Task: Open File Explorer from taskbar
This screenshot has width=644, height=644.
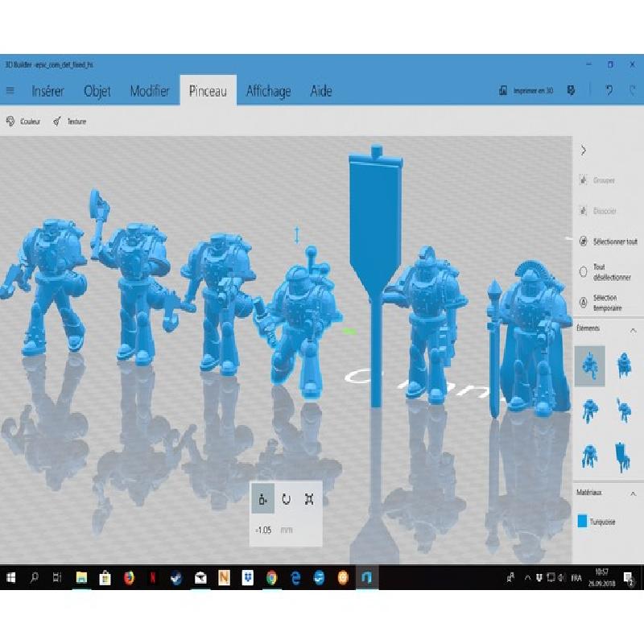Action: [81, 578]
